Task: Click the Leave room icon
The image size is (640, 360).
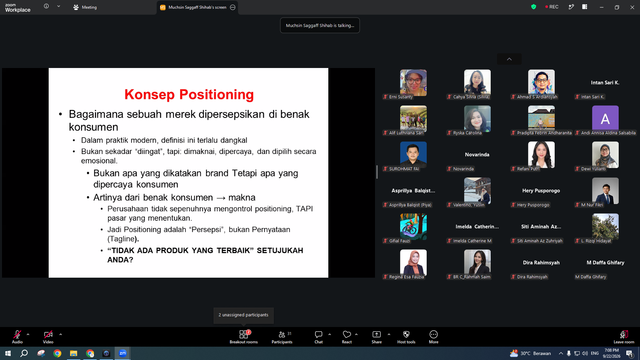Action: pos(624,337)
